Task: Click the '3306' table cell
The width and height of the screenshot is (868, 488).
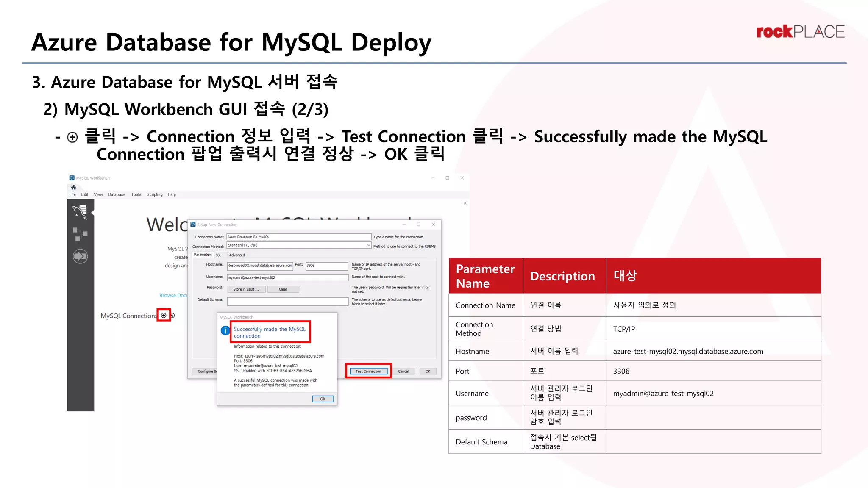Action: click(x=714, y=371)
